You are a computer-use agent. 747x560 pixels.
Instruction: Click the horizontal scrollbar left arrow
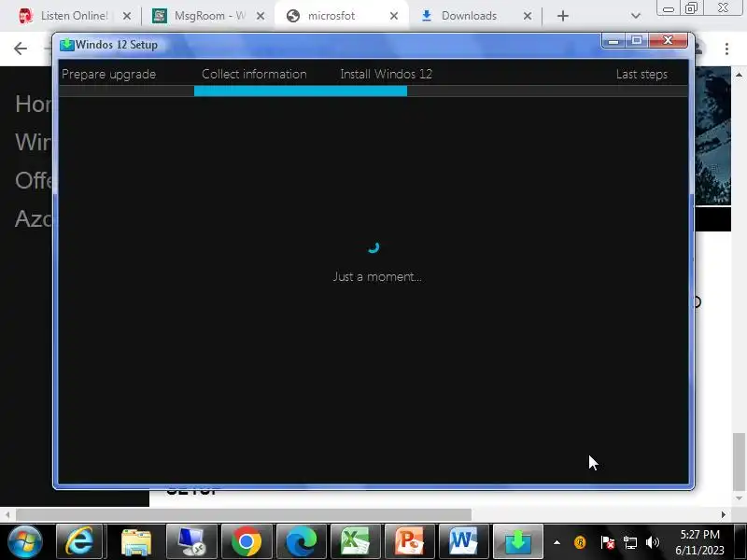[x=7, y=515]
